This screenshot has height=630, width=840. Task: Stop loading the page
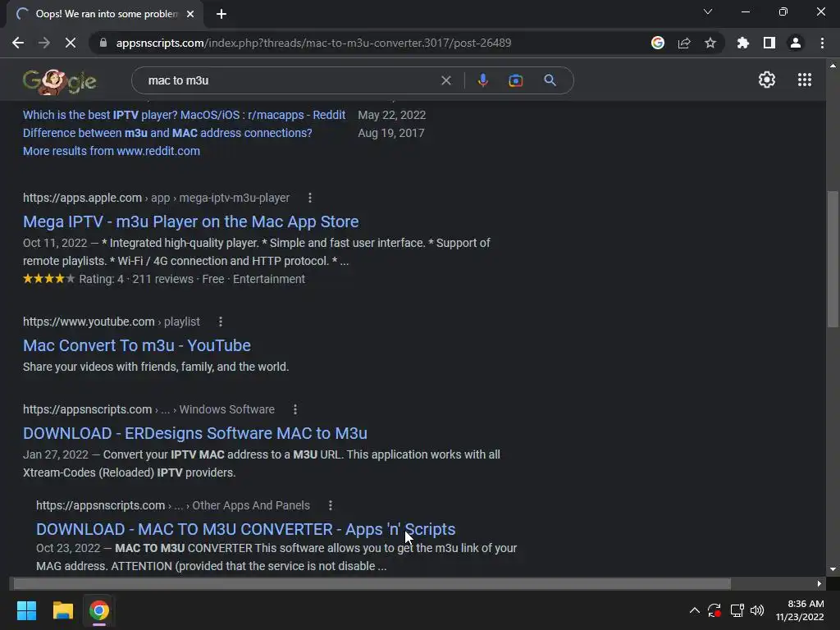click(x=71, y=43)
